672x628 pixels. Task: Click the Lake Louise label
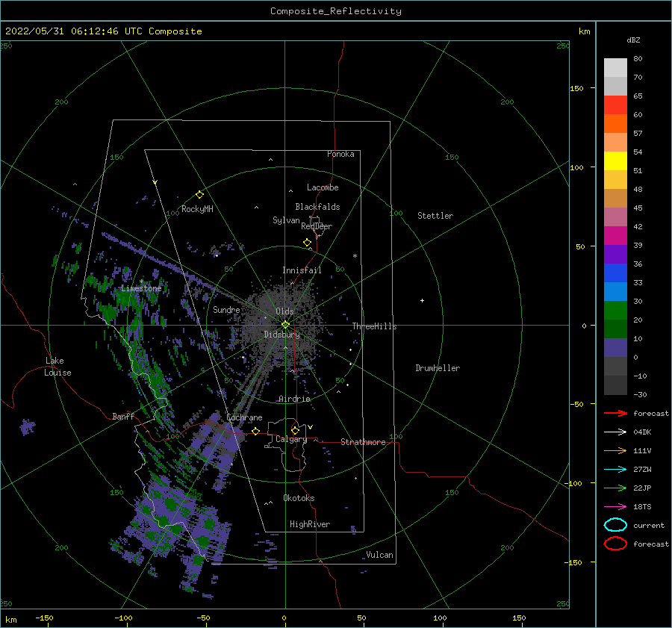point(57,367)
